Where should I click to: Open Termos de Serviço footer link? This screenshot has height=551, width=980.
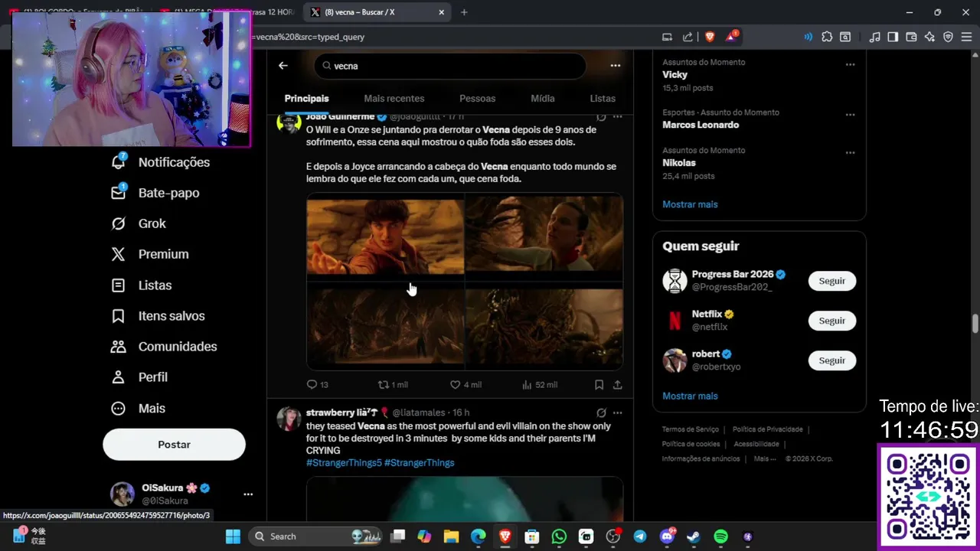pos(691,429)
